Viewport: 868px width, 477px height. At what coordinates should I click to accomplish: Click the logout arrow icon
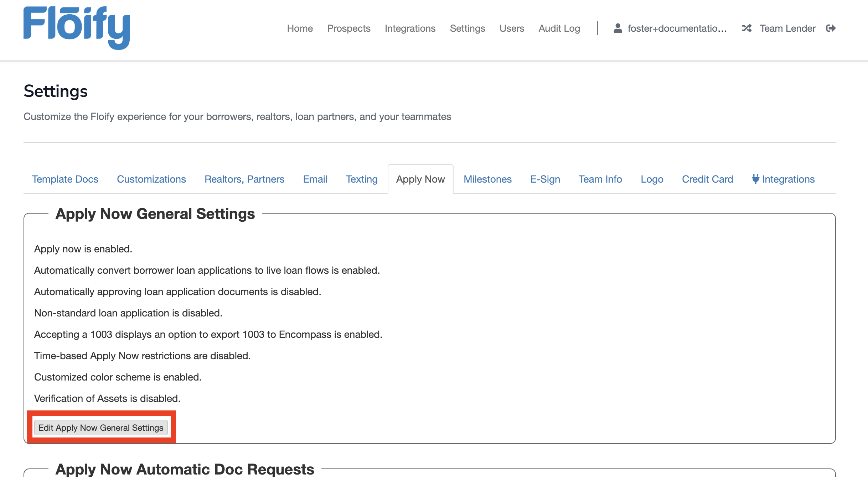[831, 28]
